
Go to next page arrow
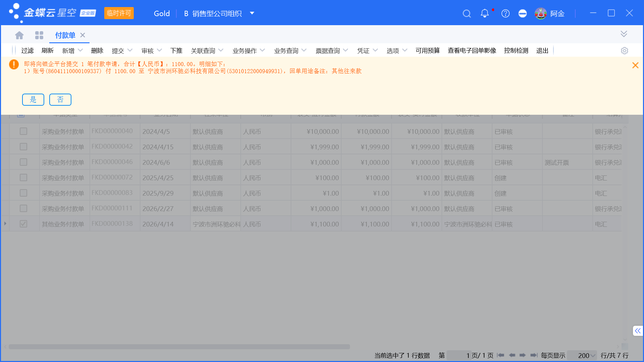point(523,355)
